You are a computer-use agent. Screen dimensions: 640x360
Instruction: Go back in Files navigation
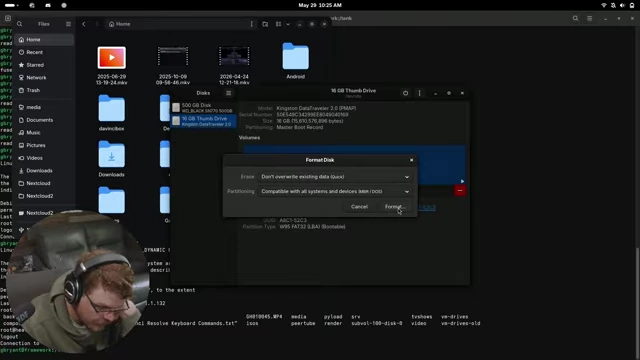[x=84, y=24]
